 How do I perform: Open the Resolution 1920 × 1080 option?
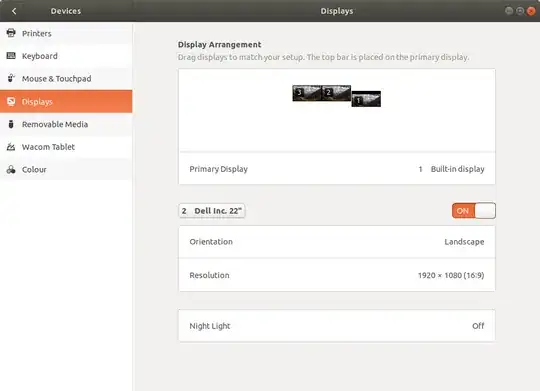tap(337, 275)
